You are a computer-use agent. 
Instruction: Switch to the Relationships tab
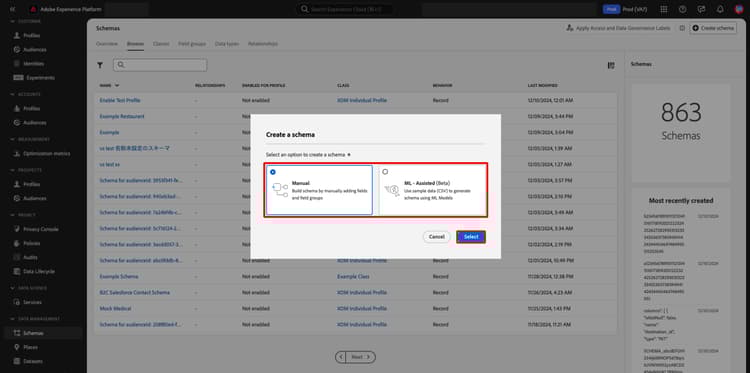tap(263, 44)
